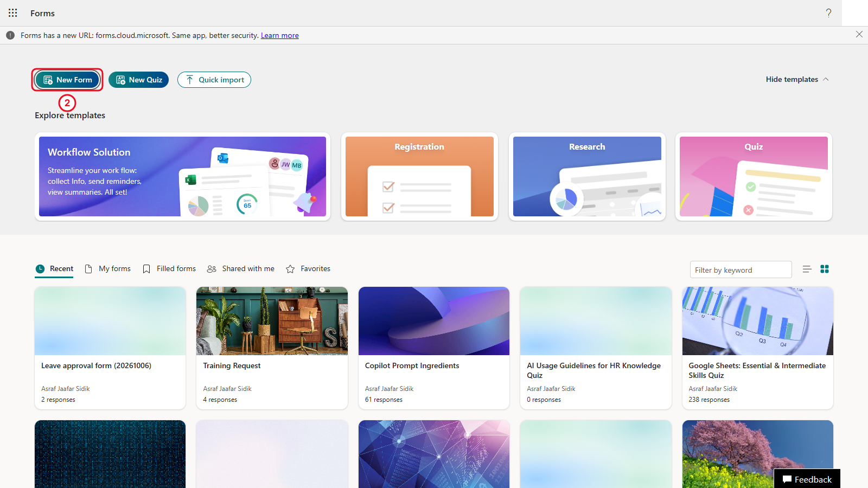This screenshot has height=488, width=868.
Task: Open the Workflow Solution template
Action: click(x=182, y=177)
